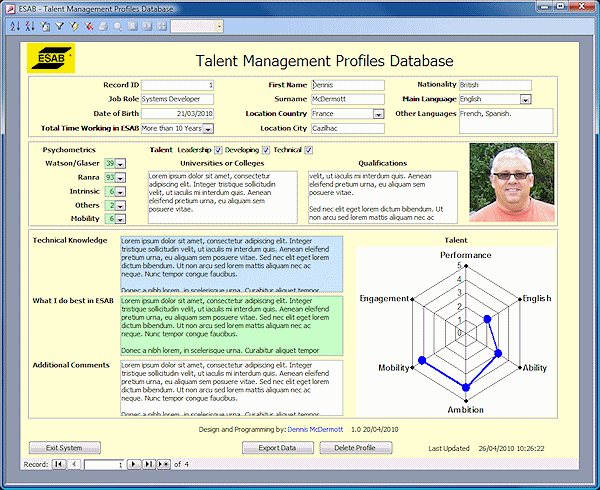Select the multiple pages view icon
The height and width of the screenshot is (490, 600).
pos(162,26)
